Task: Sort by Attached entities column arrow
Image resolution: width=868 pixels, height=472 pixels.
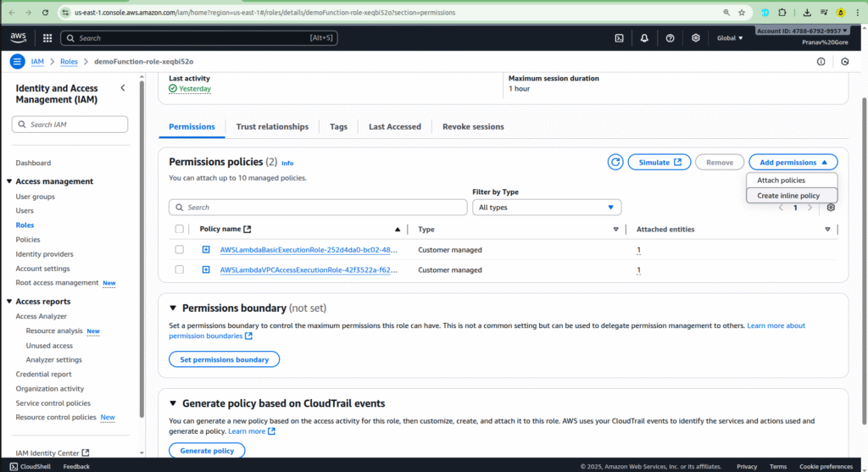Action: point(827,229)
